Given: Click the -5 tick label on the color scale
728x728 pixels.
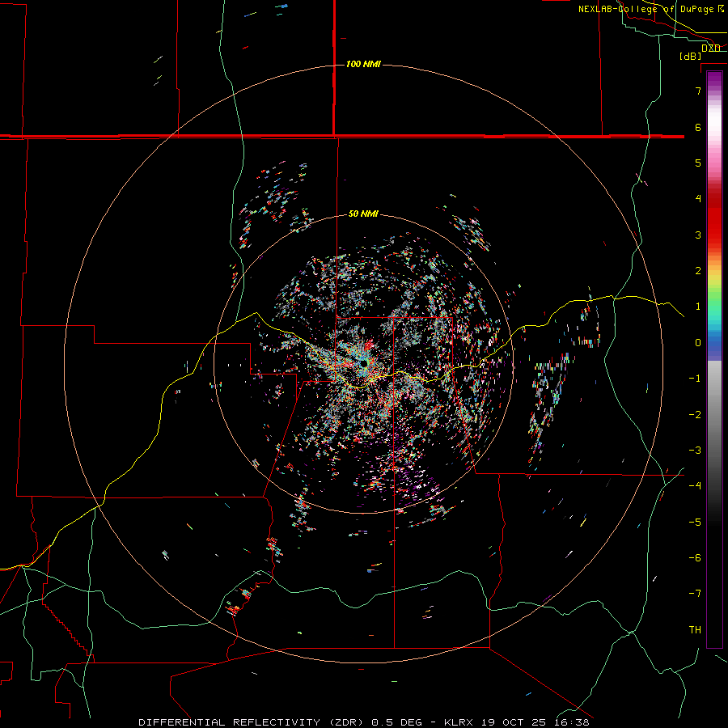Looking at the screenshot, I should 695,523.
